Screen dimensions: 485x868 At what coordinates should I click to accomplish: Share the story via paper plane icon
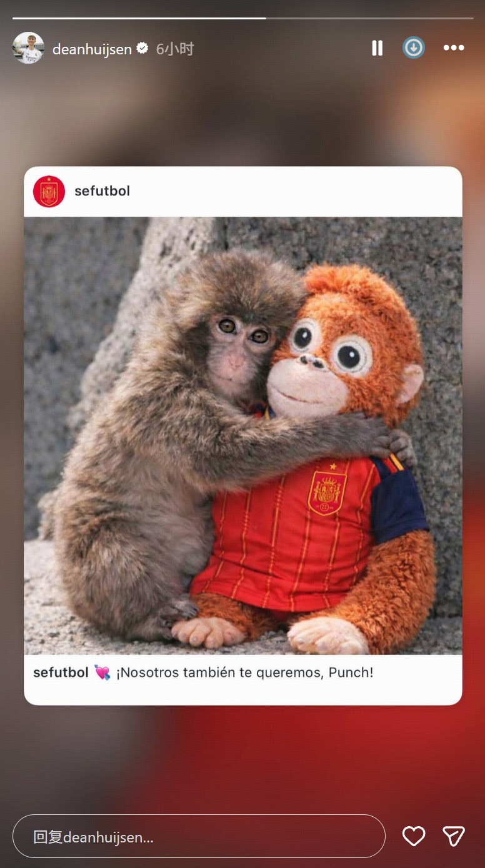[x=454, y=836]
